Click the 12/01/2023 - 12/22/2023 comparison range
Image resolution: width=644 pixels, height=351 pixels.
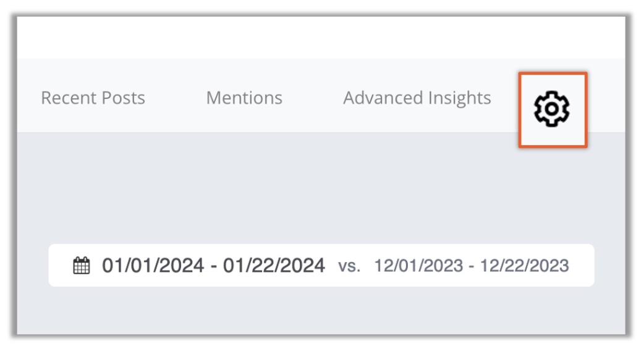[x=471, y=266]
